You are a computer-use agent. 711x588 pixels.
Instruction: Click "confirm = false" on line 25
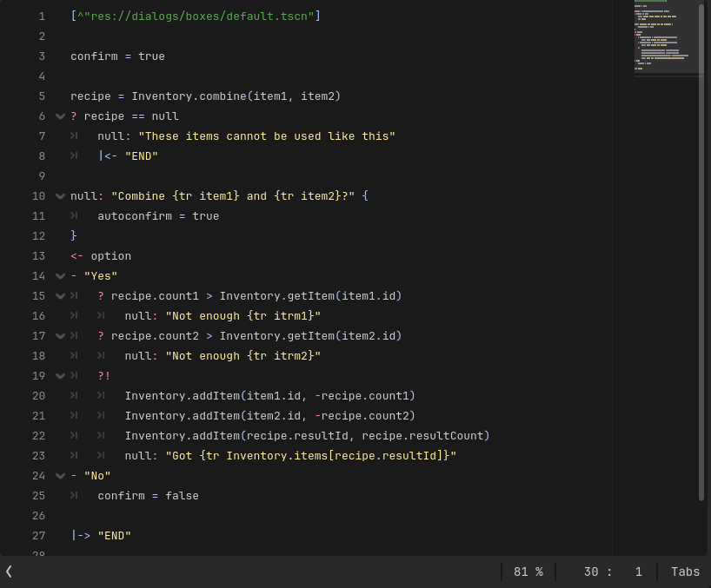click(x=149, y=496)
